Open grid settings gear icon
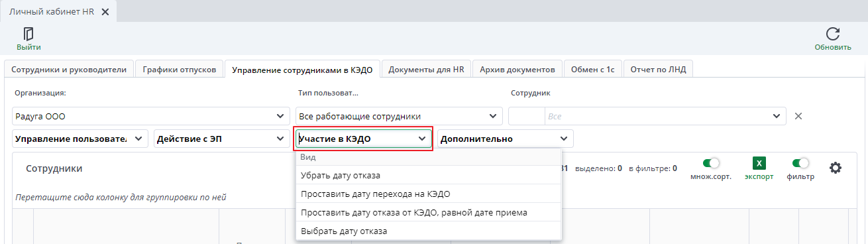Viewport: 868px width, 244px height. pyautogui.click(x=836, y=168)
